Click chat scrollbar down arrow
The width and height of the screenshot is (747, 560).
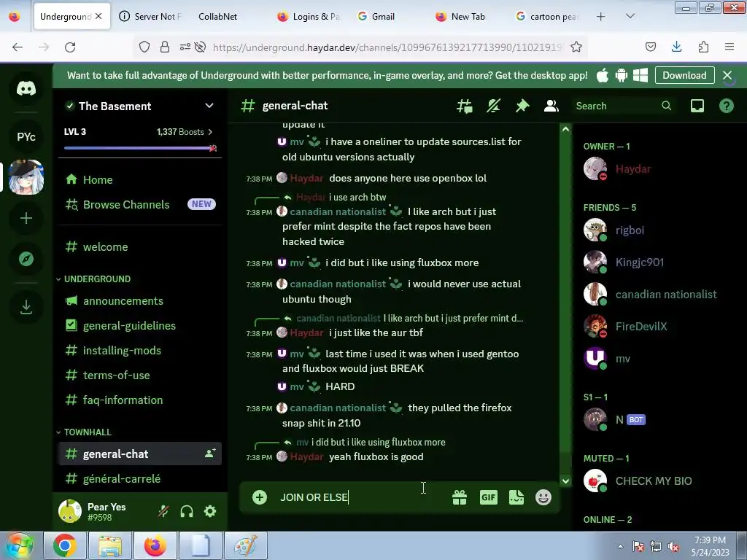pos(565,481)
